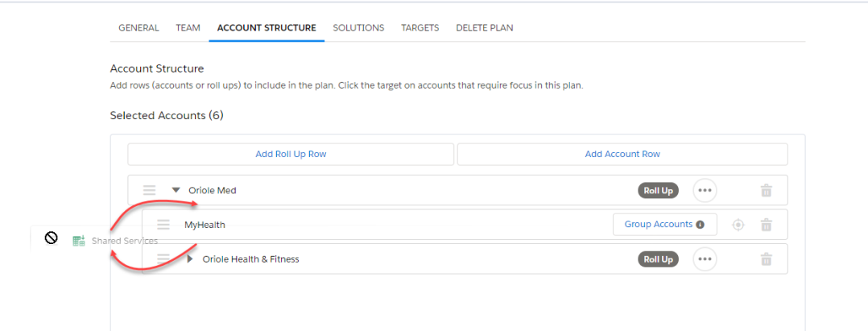Delete the Oriole Med row
Image resolution: width=868 pixels, height=331 pixels.
[767, 191]
